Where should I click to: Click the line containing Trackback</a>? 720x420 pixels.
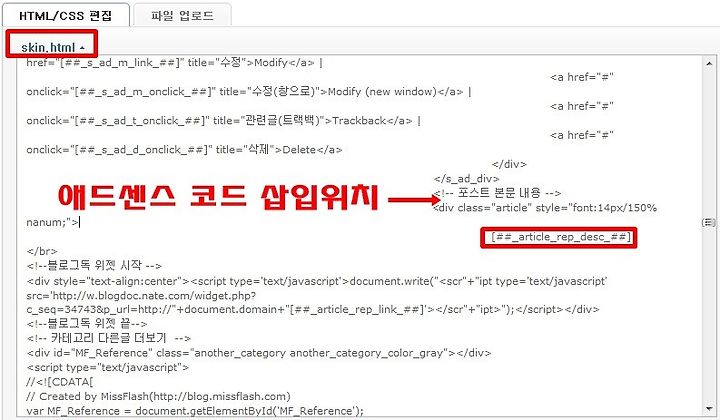pos(224,121)
